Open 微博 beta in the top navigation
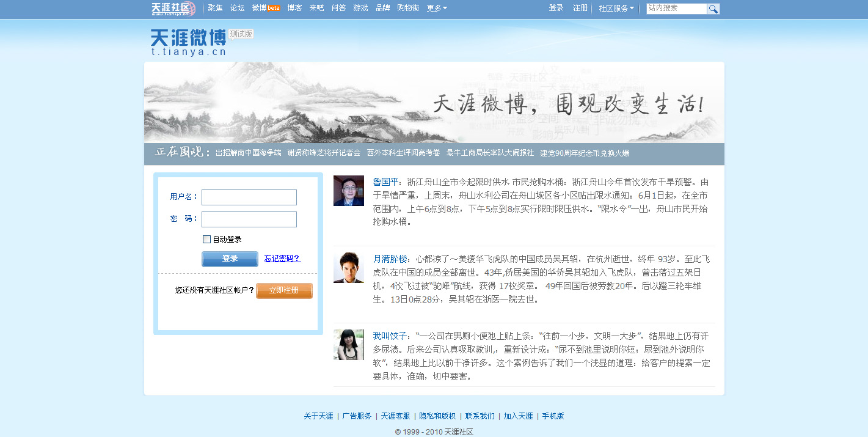The height and width of the screenshot is (437, 868). click(x=266, y=8)
